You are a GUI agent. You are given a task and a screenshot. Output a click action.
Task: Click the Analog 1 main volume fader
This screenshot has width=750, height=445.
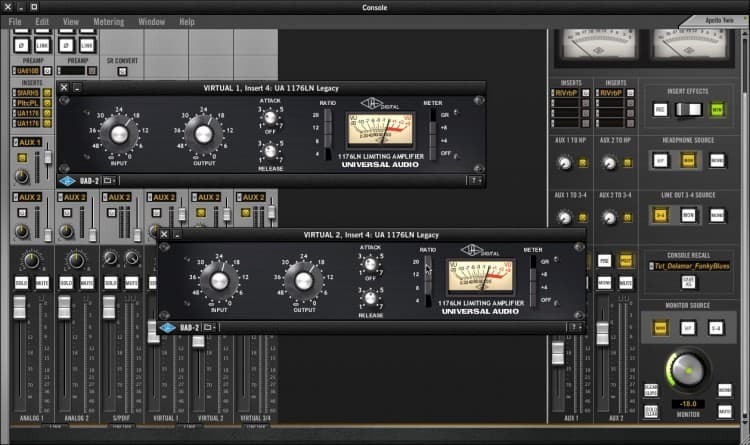(x=20, y=307)
